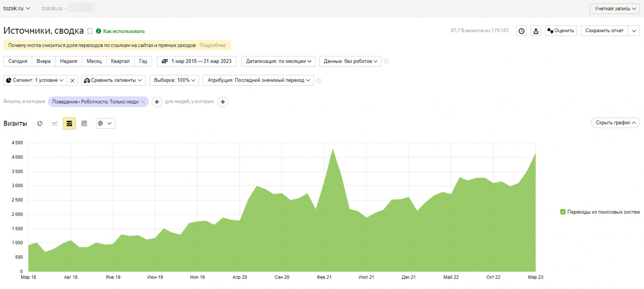The height and width of the screenshot is (289, 644).
Task: Click the clock history icon
Action: [x=521, y=31]
